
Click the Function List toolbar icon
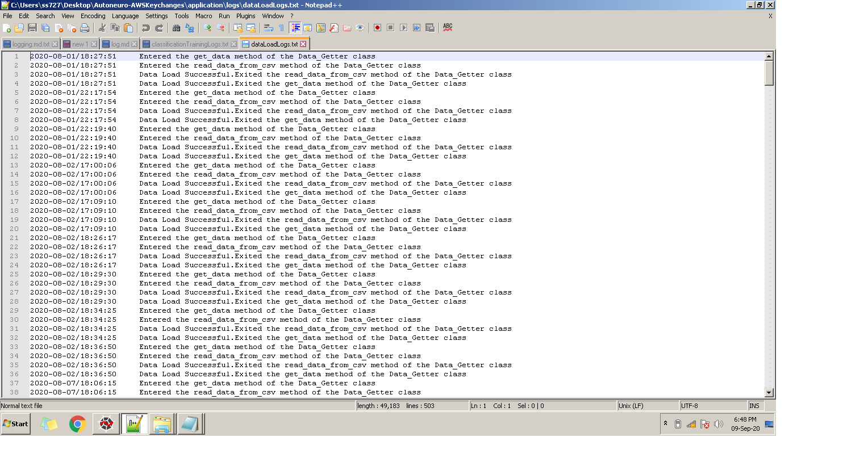pos(334,27)
